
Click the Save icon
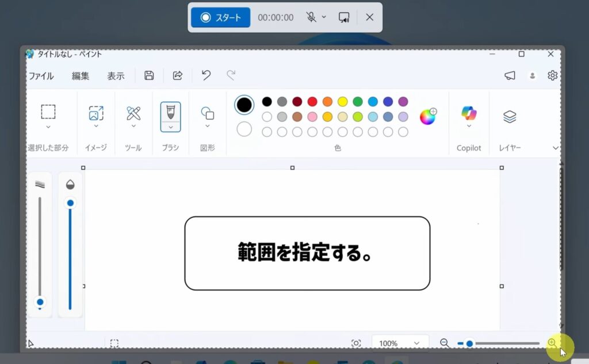click(148, 75)
